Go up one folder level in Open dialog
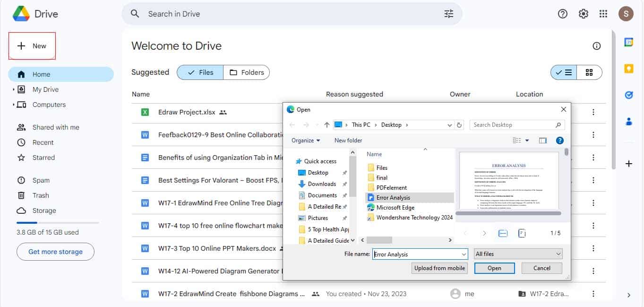 [x=327, y=125]
